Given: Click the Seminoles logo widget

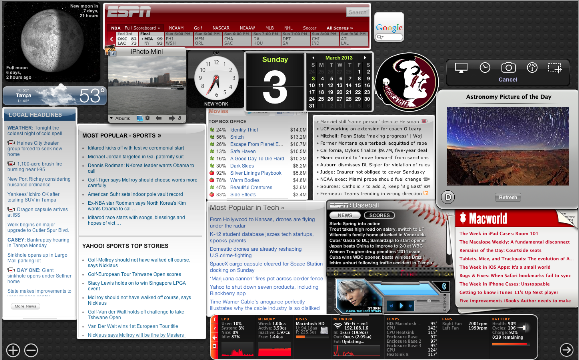Looking at the screenshot, I should click(407, 82).
